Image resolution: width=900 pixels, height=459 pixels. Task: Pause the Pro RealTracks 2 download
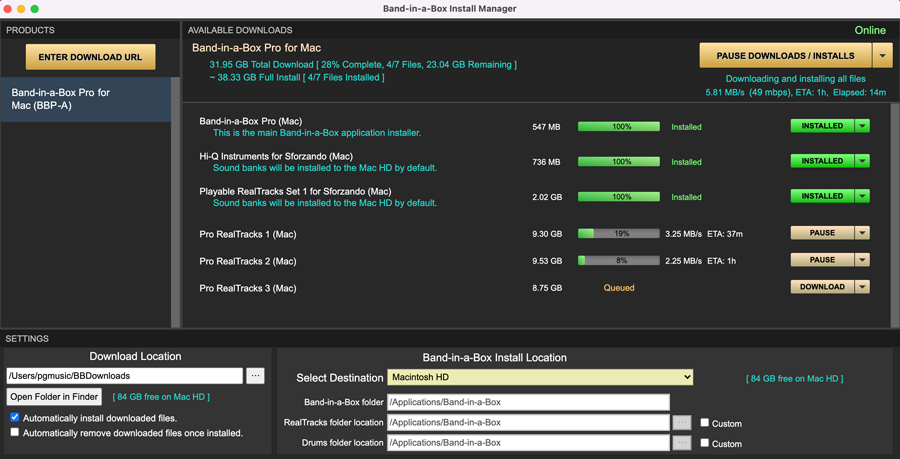(822, 259)
